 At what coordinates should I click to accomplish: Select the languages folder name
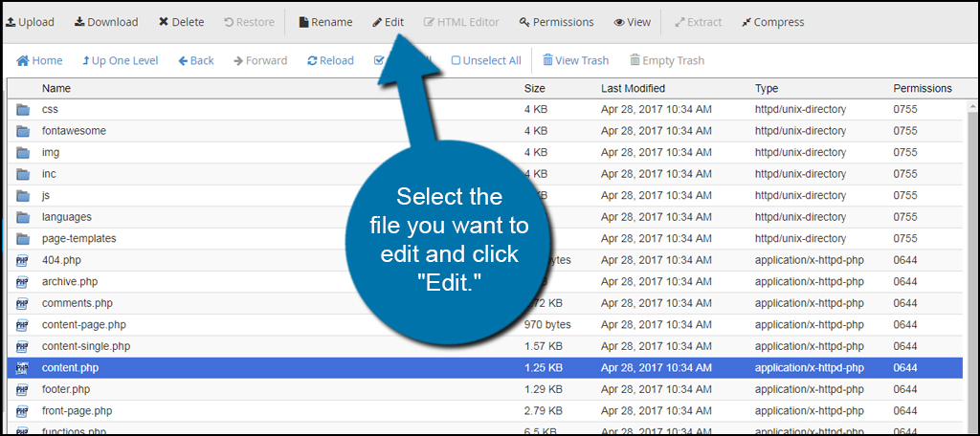click(67, 217)
